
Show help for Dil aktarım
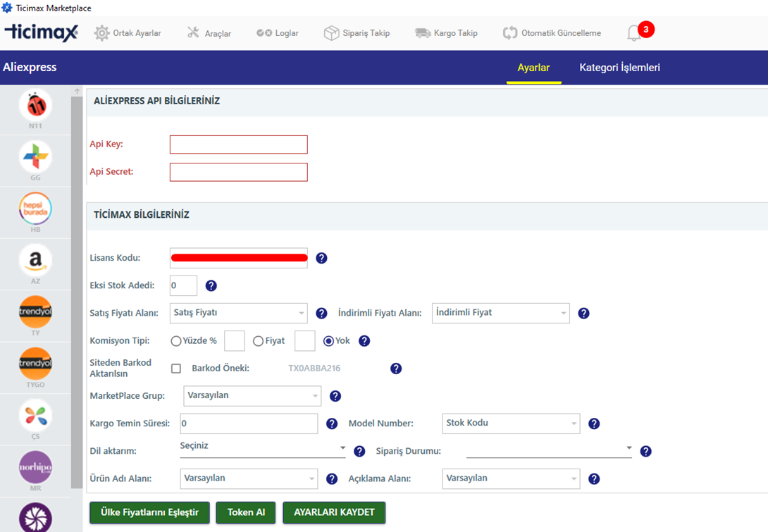(x=359, y=451)
